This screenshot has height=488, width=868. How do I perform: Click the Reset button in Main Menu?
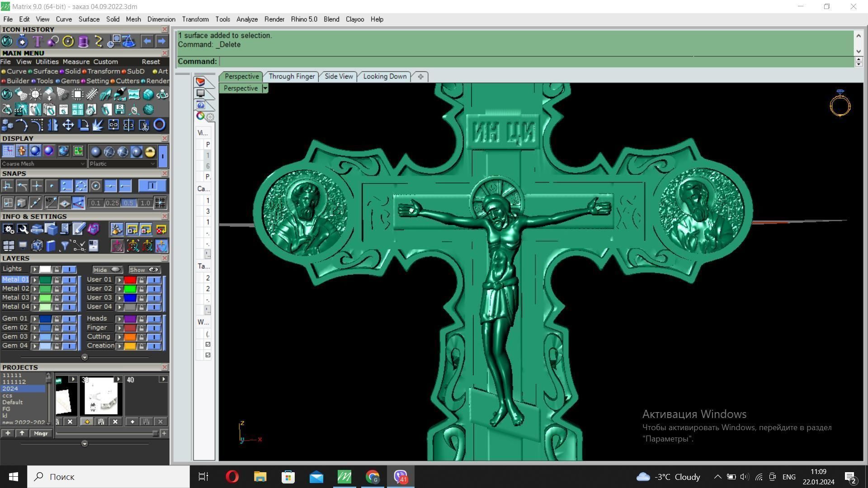click(x=151, y=62)
